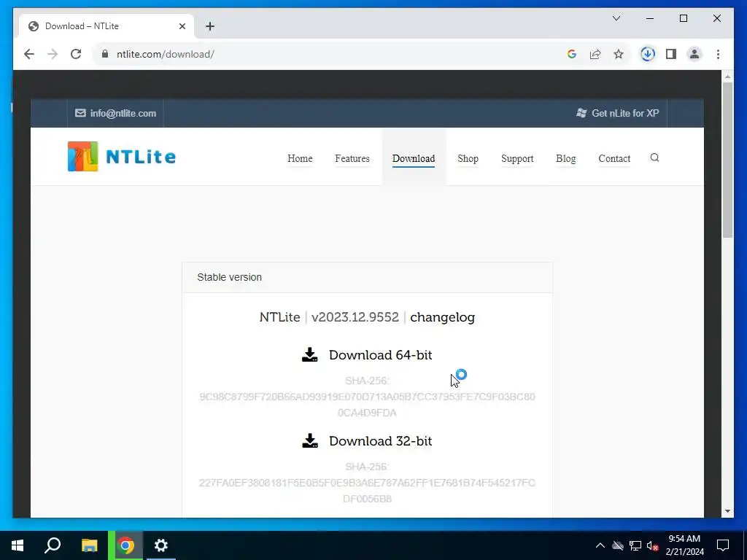Viewport: 747px width, 560px height.
Task: Click the network tray icon
Action: coord(635,545)
